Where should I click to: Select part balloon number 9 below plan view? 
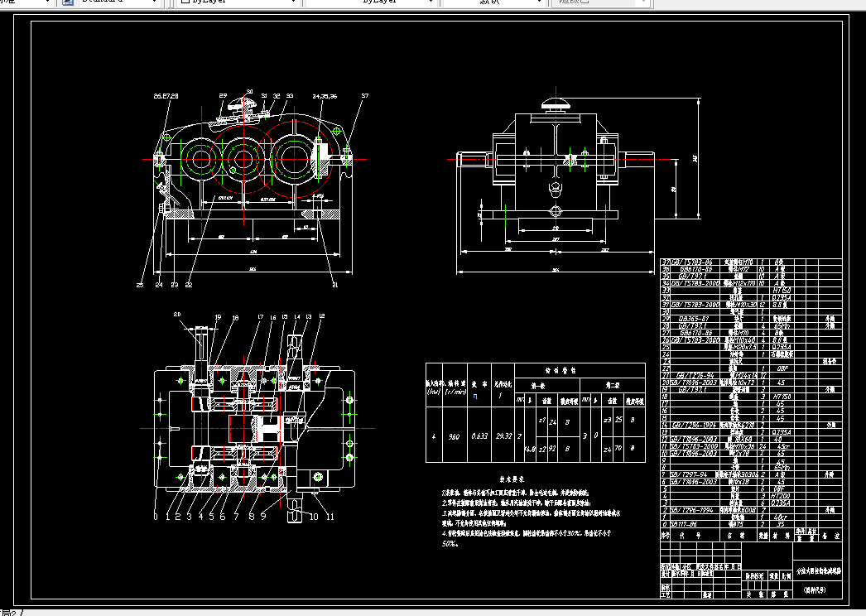[x=263, y=517]
